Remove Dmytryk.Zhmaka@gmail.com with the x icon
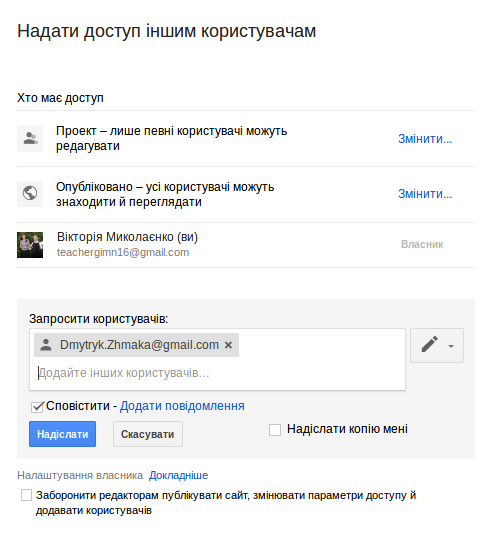489x556 pixels. pyautogui.click(x=228, y=345)
